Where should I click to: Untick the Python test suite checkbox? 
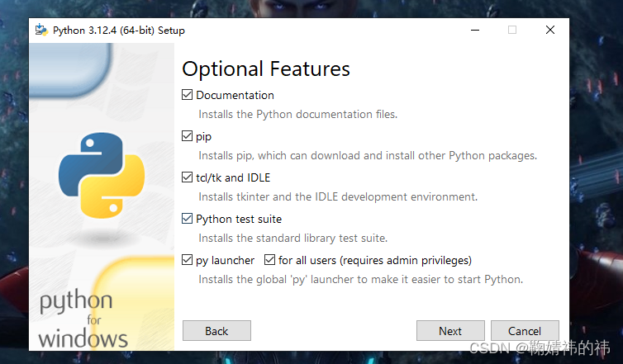pos(187,219)
